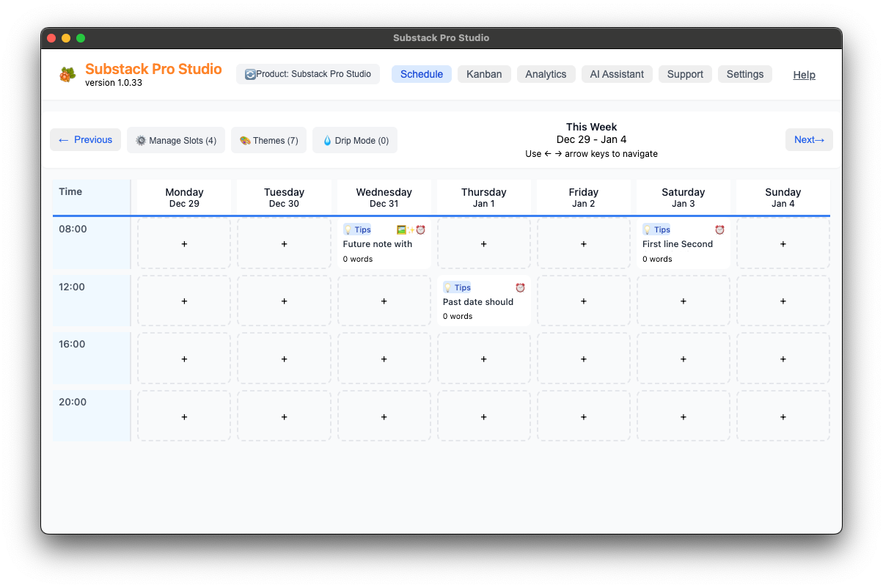883x588 pixels.
Task: Click the Product: Substack Pro Studio button
Action: (x=308, y=74)
